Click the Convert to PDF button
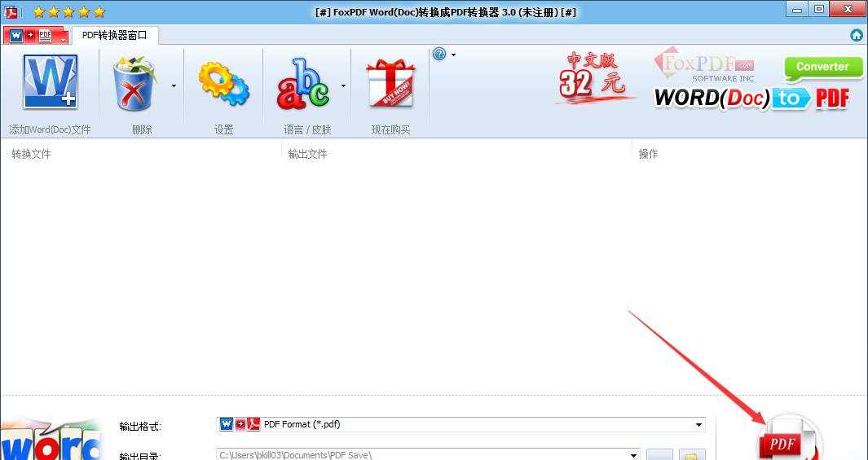Screen dimensions: 868x460 coord(788,440)
